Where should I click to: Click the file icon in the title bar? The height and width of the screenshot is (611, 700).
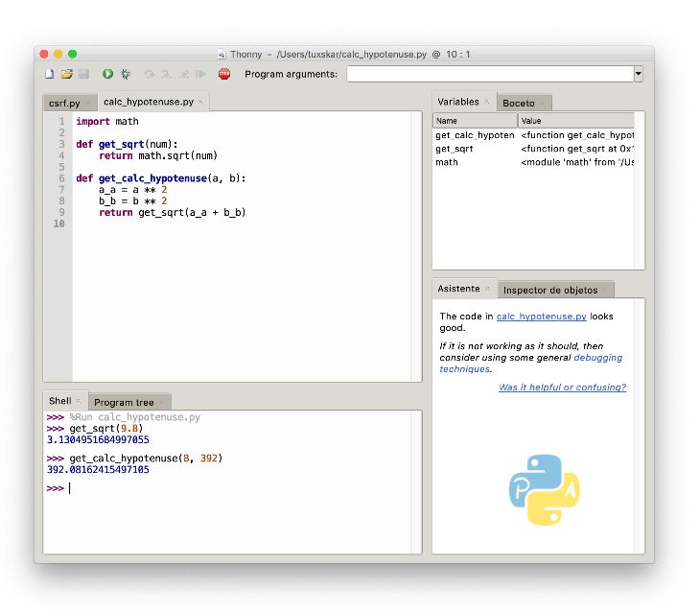point(221,55)
